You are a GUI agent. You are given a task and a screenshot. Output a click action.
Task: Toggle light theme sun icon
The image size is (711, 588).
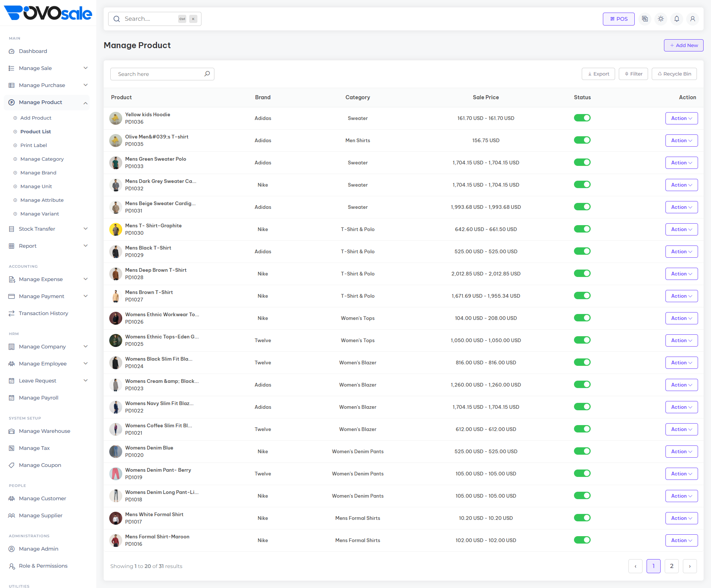tap(661, 19)
